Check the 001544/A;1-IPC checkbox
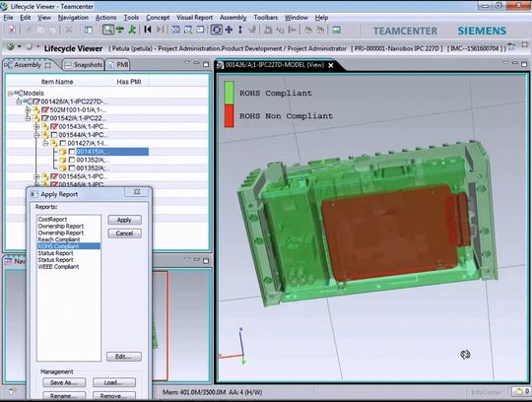 [53, 135]
